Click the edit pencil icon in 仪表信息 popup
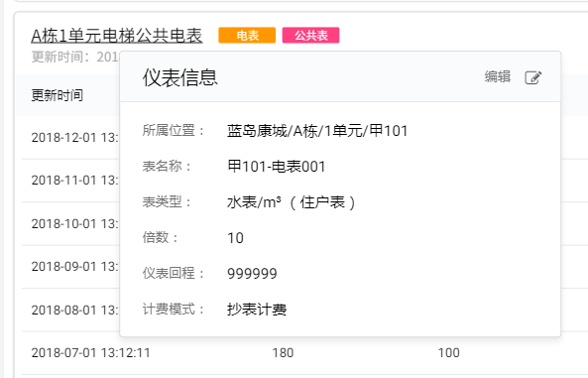The image size is (588, 378). [532, 77]
